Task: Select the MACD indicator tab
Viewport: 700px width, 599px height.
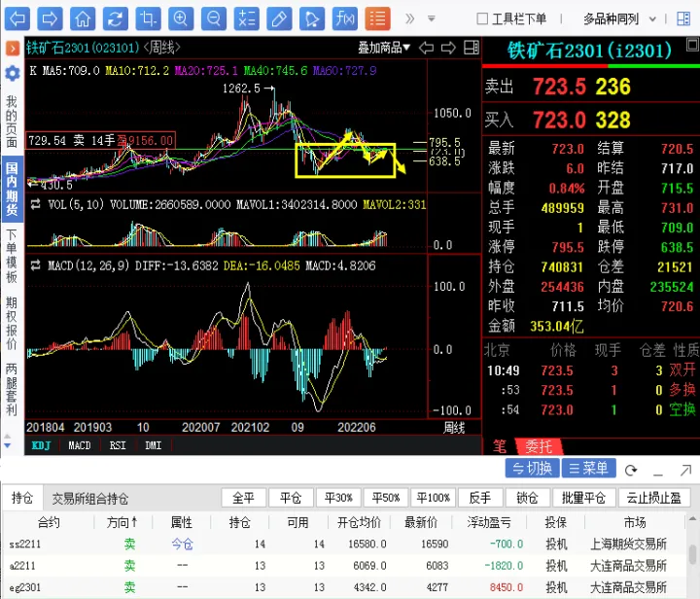Action: coord(80,445)
